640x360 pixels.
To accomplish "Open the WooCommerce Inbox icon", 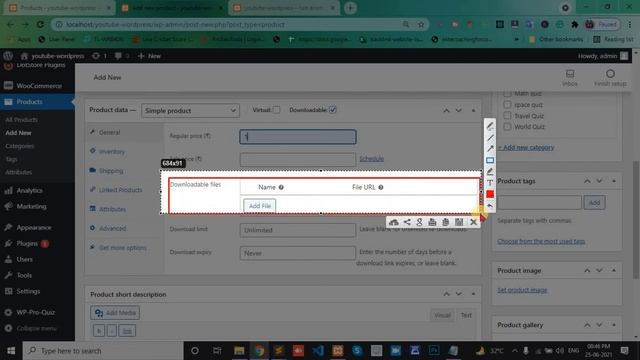I will [570, 77].
